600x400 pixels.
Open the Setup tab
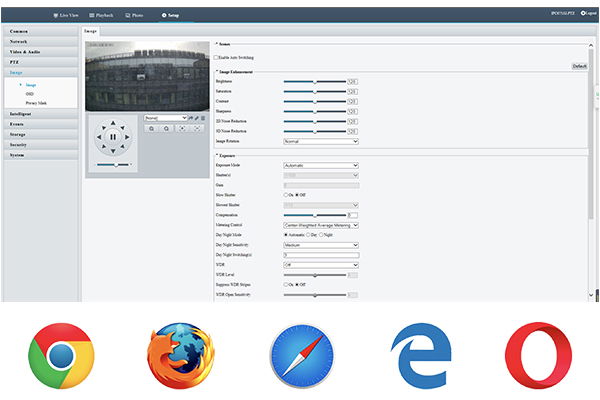[170, 15]
